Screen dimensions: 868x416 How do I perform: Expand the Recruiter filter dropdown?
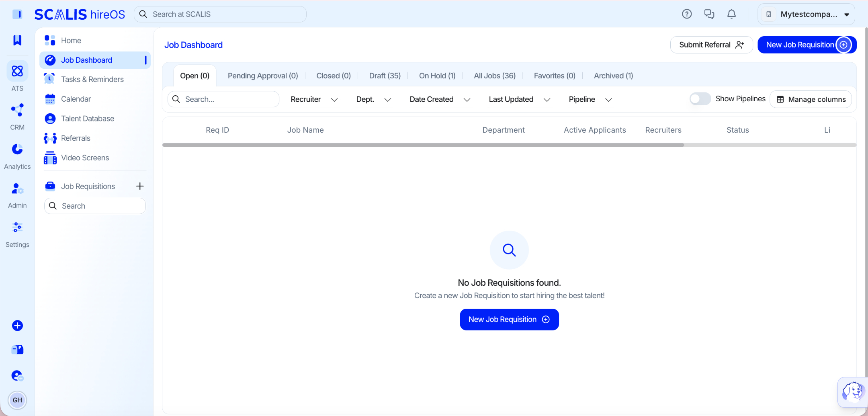tap(314, 99)
